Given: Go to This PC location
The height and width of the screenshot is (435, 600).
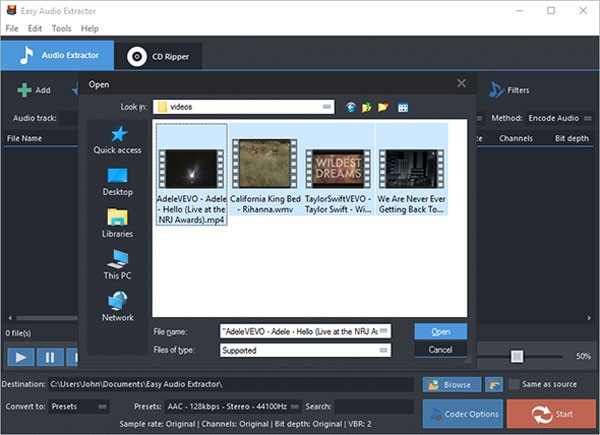Looking at the screenshot, I should click(x=117, y=265).
